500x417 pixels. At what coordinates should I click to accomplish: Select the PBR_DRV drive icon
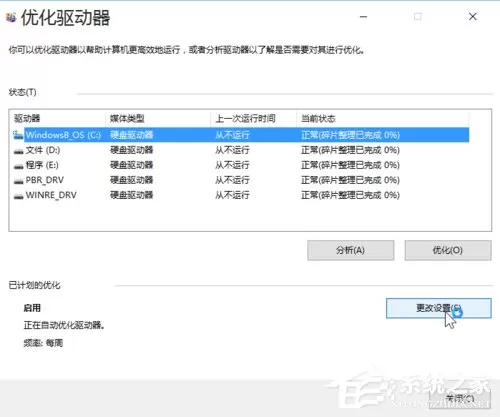point(18,181)
